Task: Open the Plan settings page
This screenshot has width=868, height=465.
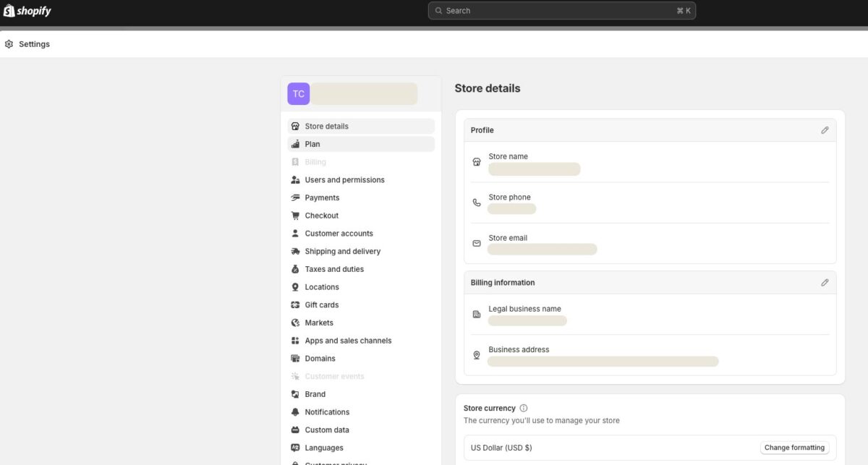Action: tap(312, 144)
